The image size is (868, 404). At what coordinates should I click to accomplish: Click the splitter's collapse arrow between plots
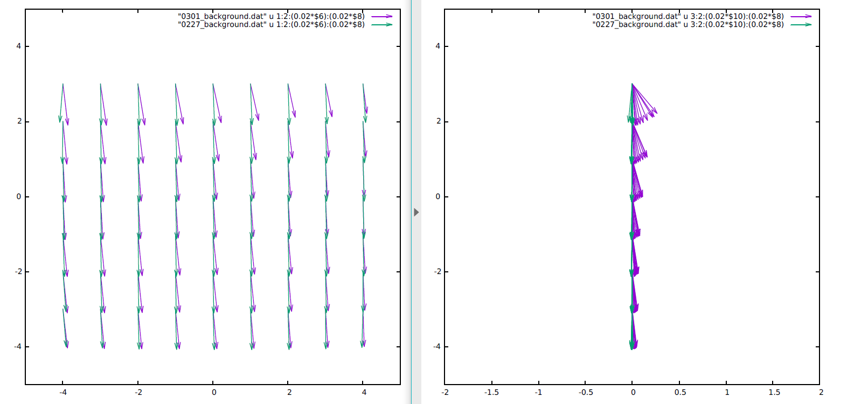(416, 213)
